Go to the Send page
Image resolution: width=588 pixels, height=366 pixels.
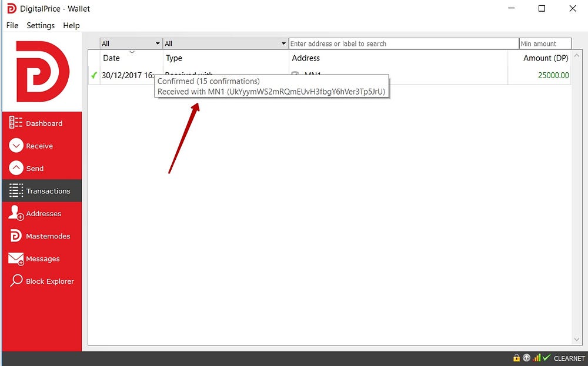point(35,168)
